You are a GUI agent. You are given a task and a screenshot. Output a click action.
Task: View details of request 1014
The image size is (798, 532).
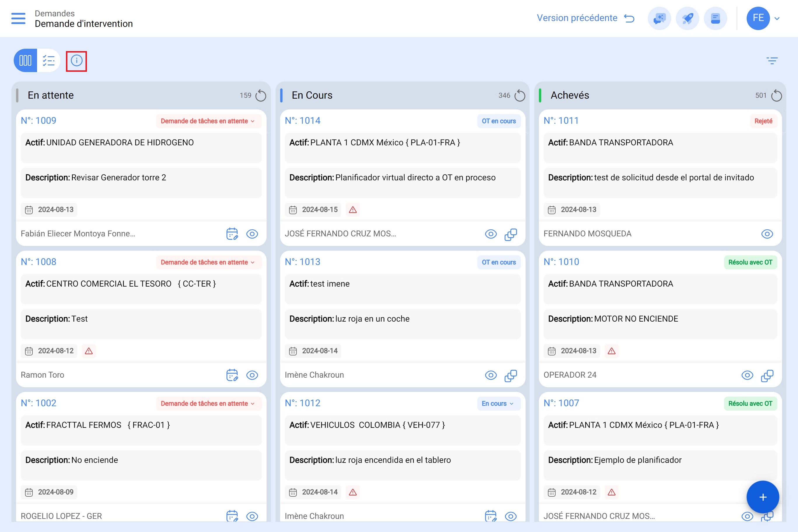pyautogui.click(x=491, y=234)
